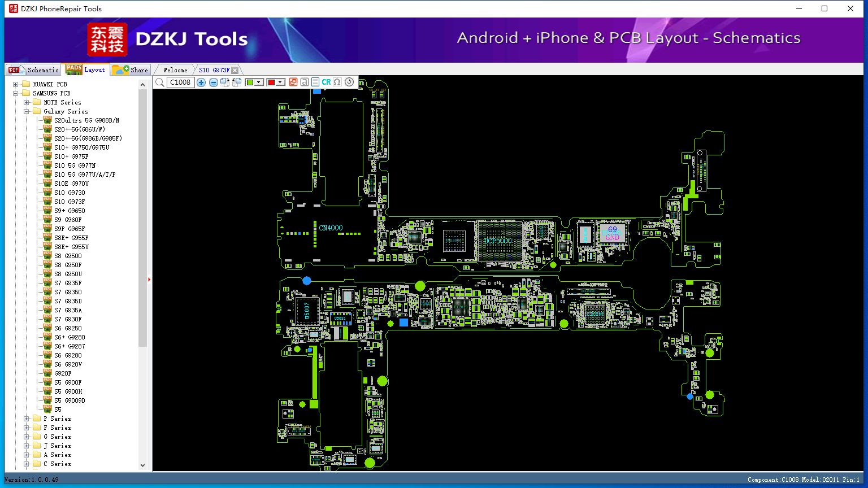Click the red overlapping-squares layer icon

[293, 82]
